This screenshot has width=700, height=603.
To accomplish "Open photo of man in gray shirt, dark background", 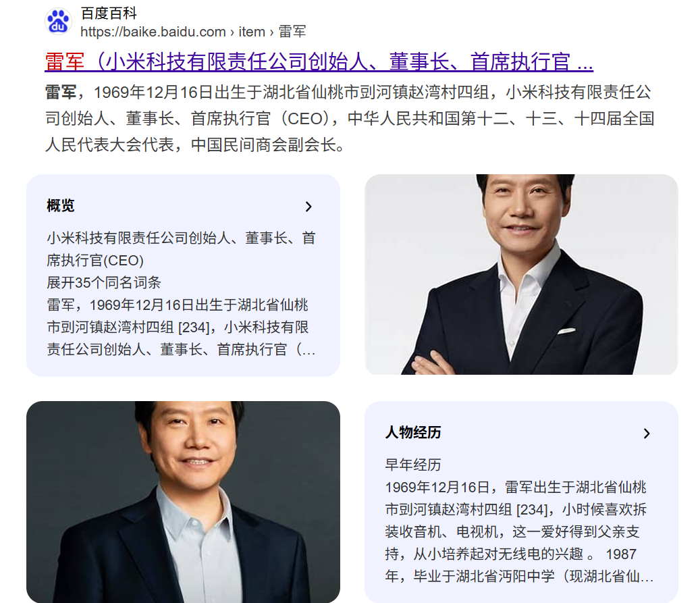I will click(183, 502).
